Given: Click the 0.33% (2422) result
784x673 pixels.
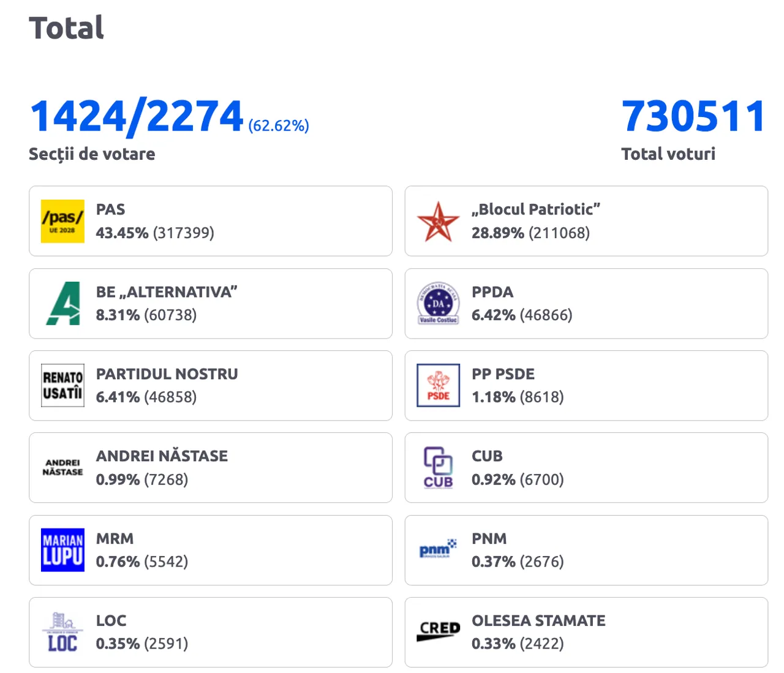Looking at the screenshot, I should (518, 644).
